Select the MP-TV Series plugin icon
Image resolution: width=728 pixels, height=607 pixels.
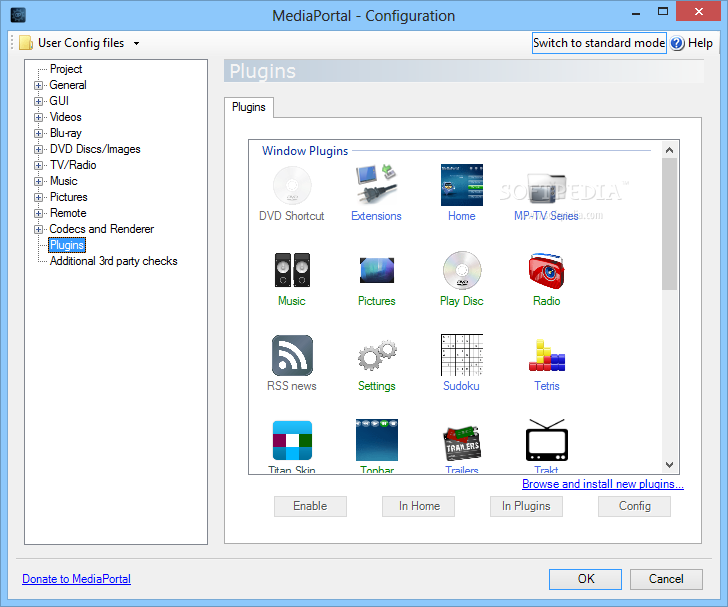pos(546,188)
